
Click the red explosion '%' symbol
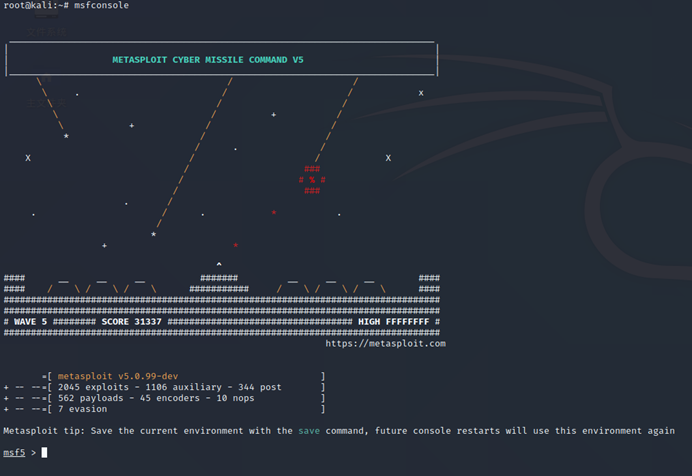(x=312, y=180)
